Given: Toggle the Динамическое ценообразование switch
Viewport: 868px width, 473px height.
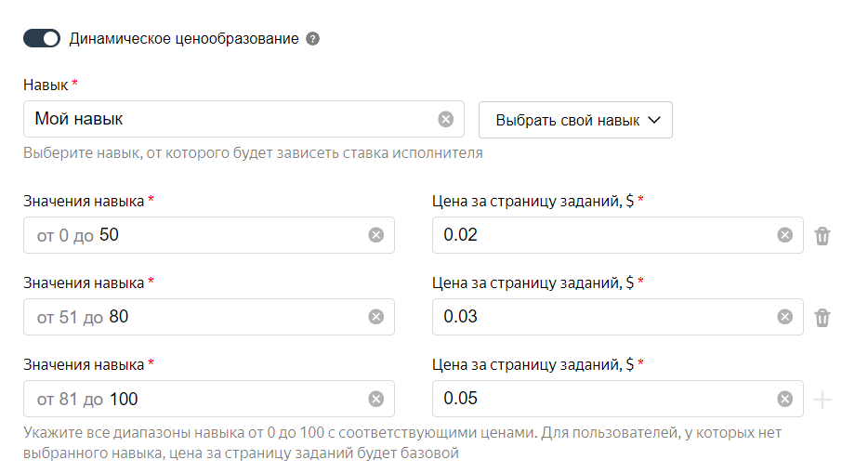Looking at the screenshot, I should coord(42,39).
